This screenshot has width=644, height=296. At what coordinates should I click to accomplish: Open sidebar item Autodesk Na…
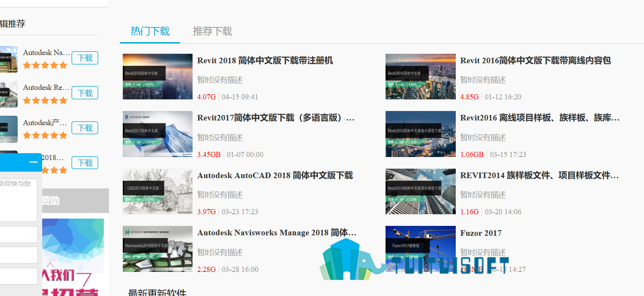point(47,52)
